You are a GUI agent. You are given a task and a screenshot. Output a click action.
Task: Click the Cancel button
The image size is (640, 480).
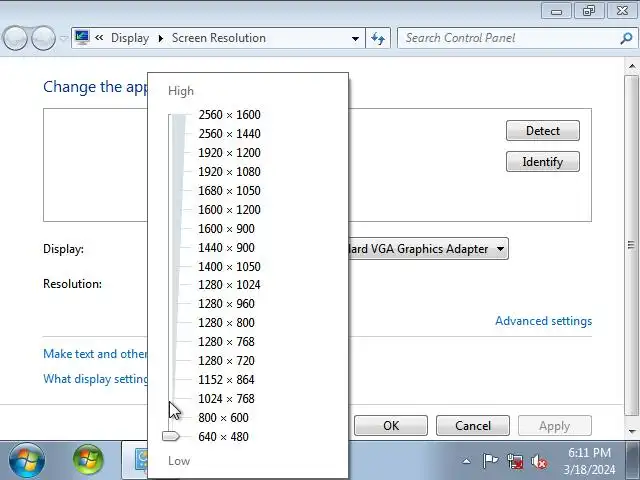[473, 426]
